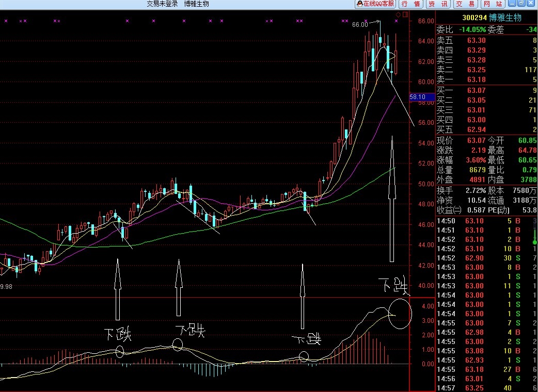Select the 买二 bid price 63.05

(x=476, y=101)
